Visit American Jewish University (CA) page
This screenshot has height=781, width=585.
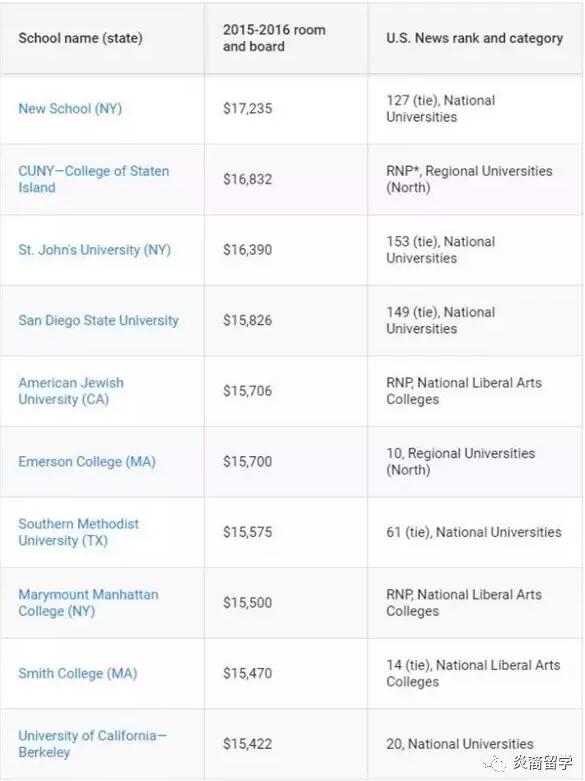(71, 391)
